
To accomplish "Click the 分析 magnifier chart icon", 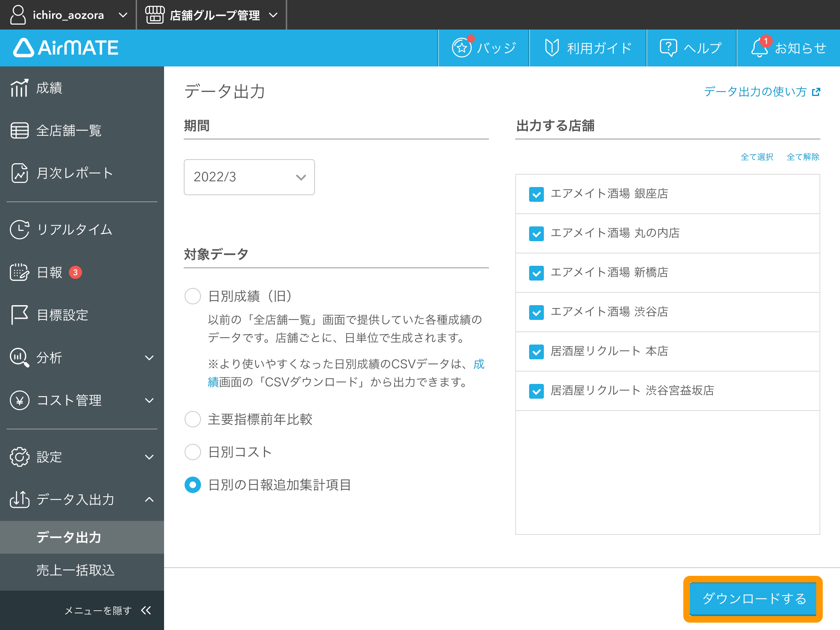I will click(x=19, y=358).
